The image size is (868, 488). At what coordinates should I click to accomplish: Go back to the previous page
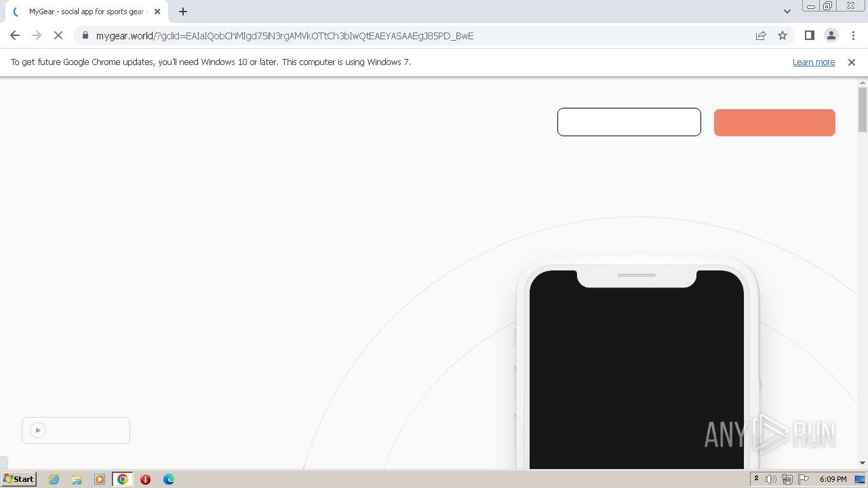[x=15, y=36]
